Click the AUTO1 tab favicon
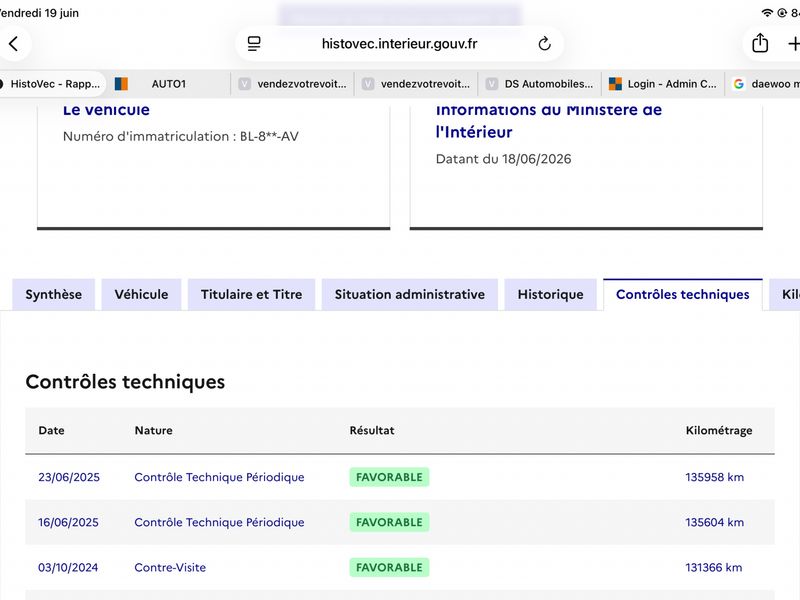The height and width of the screenshot is (600, 800). click(121, 84)
